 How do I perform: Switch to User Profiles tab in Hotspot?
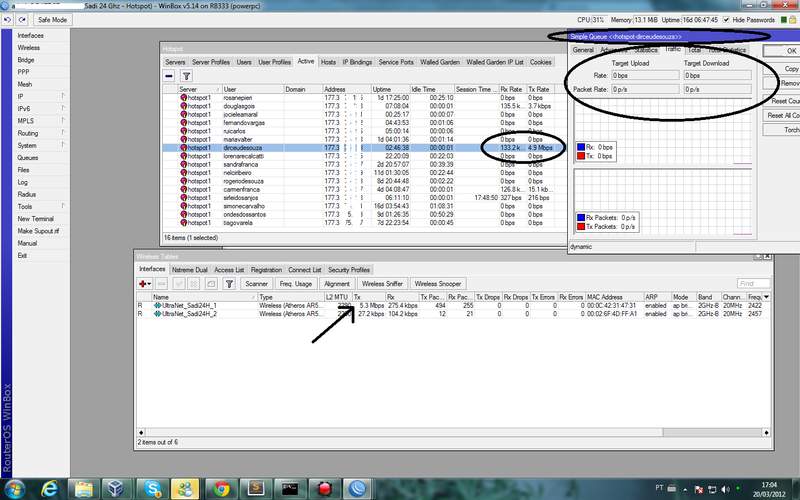tap(274, 62)
